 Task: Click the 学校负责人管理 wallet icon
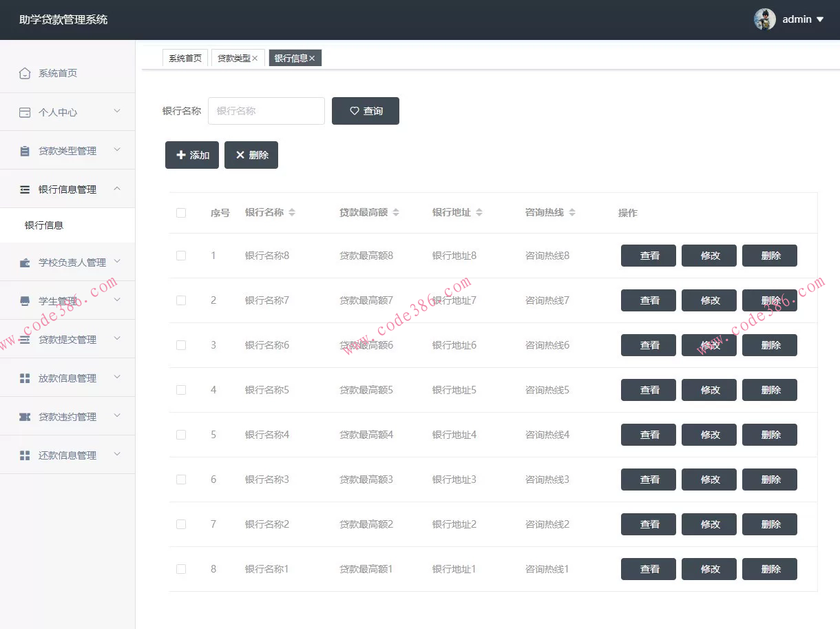pyautogui.click(x=25, y=262)
